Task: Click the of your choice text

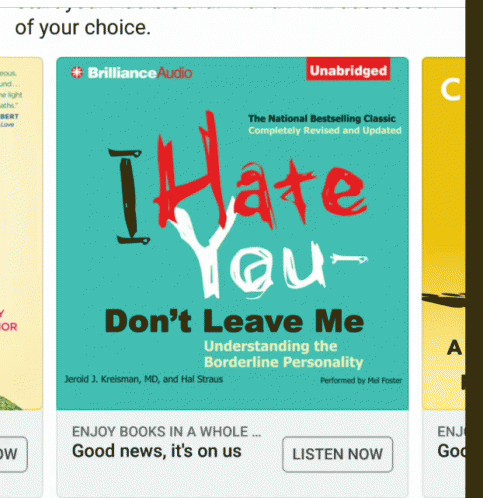Action: coord(83,28)
